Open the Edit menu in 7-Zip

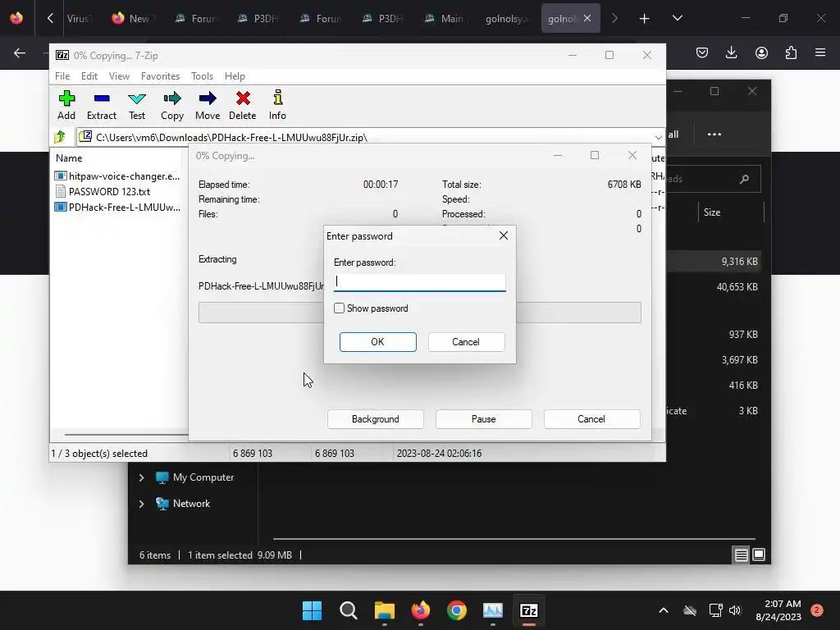[x=89, y=76]
